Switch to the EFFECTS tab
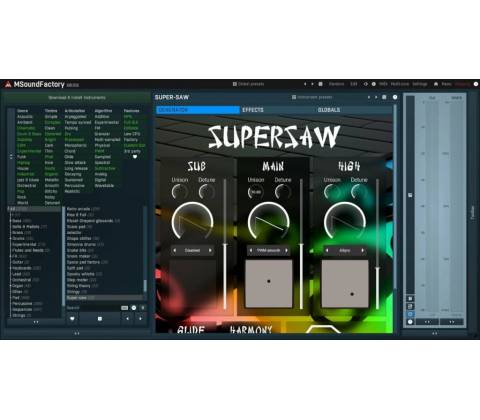The image size is (480, 420). point(253,110)
